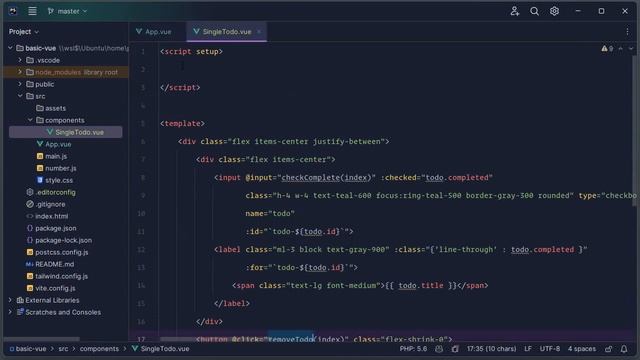Go to next highlighted problem arrow

(x=631, y=49)
